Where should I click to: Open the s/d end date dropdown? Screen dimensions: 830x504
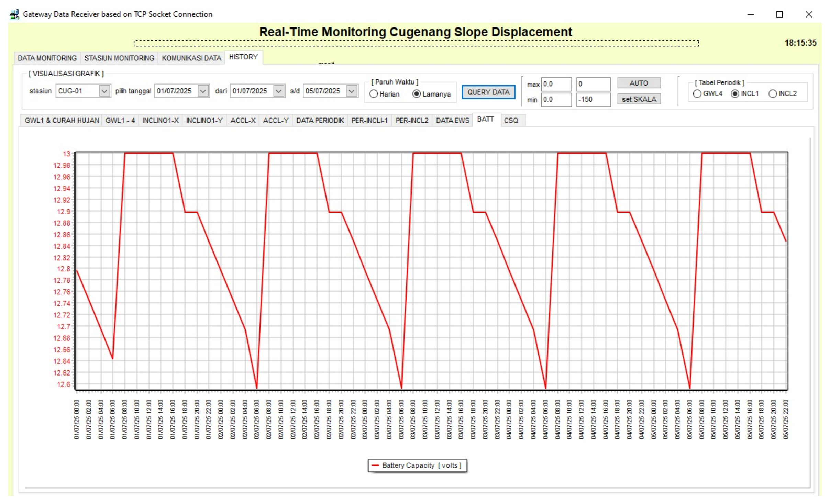(x=352, y=91)
